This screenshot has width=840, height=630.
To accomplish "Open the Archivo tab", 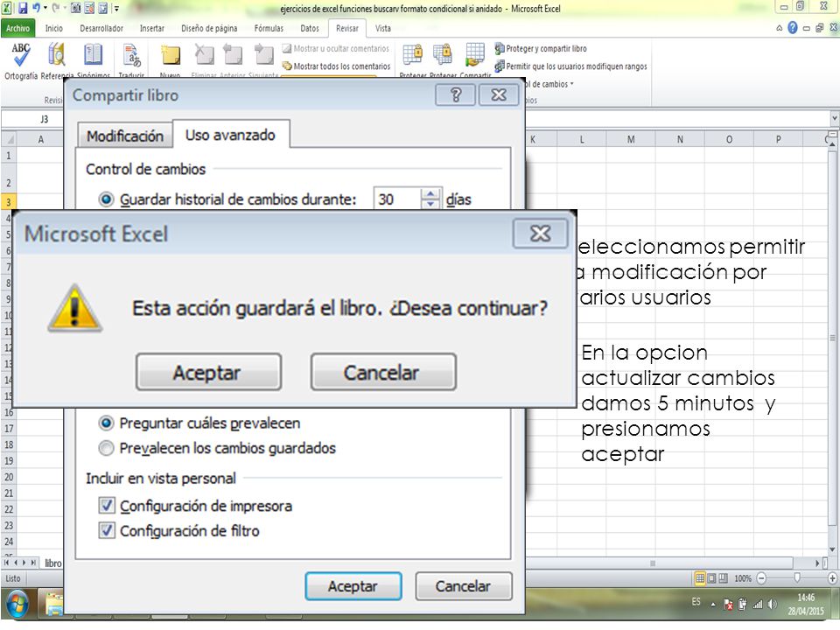I will coord(17,28).
